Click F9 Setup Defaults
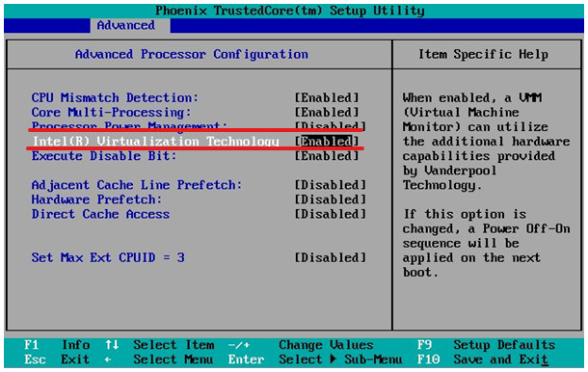 click(486, 345)
